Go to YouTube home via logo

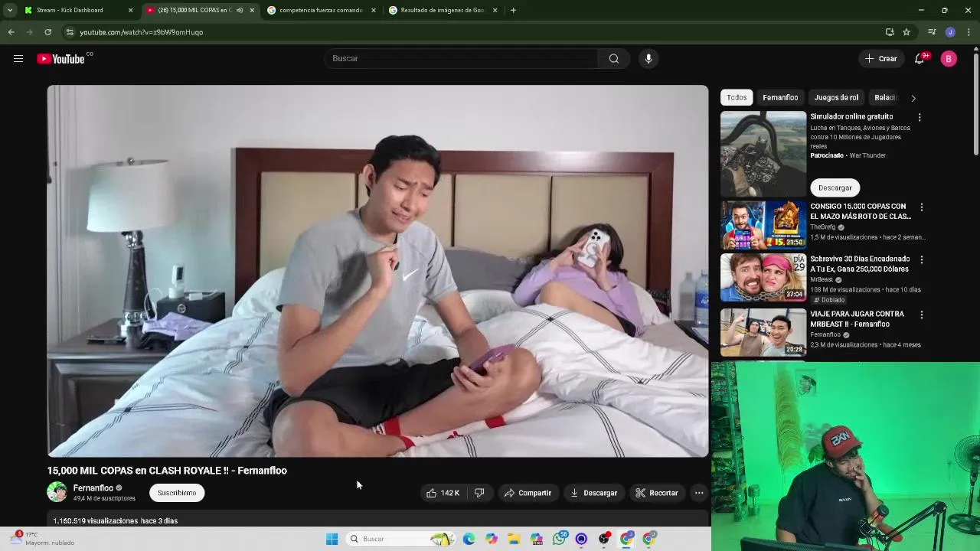click(60, 59)
